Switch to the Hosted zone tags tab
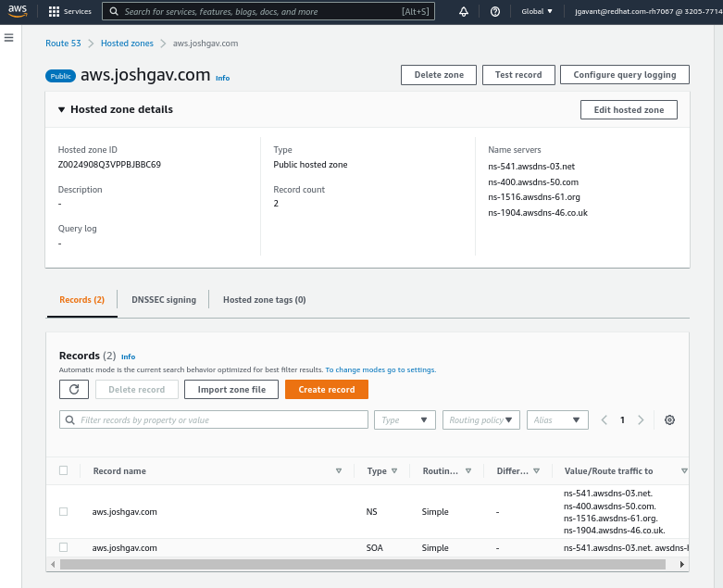Screen dimensions: 723x588 264,300
